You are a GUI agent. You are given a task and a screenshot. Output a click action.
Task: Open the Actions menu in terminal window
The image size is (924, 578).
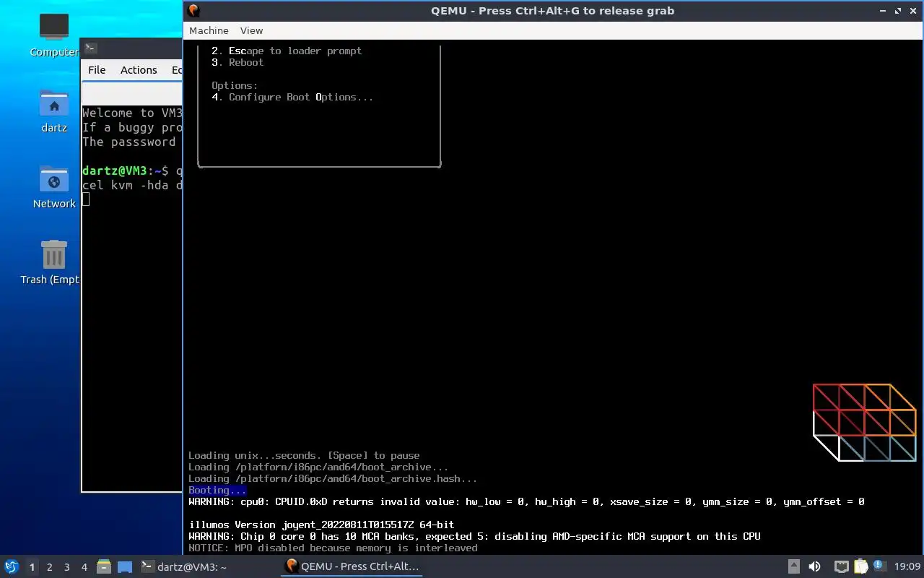[139, 70]
